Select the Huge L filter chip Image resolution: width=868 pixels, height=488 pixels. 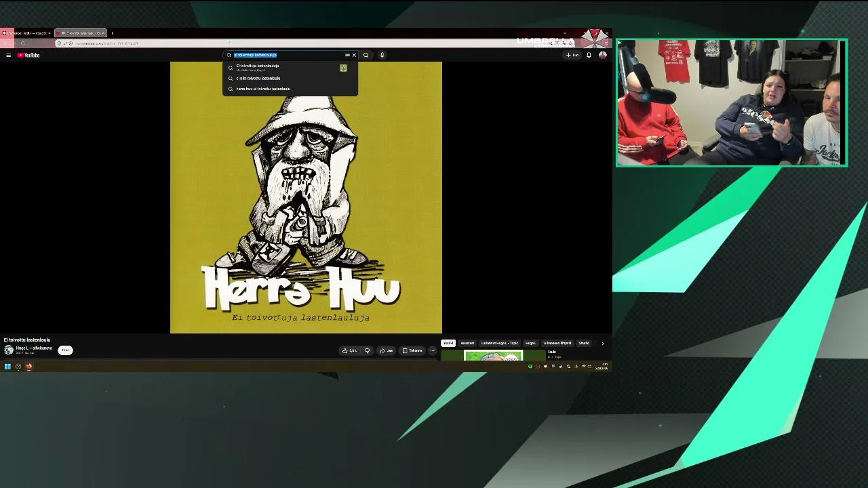531,343
